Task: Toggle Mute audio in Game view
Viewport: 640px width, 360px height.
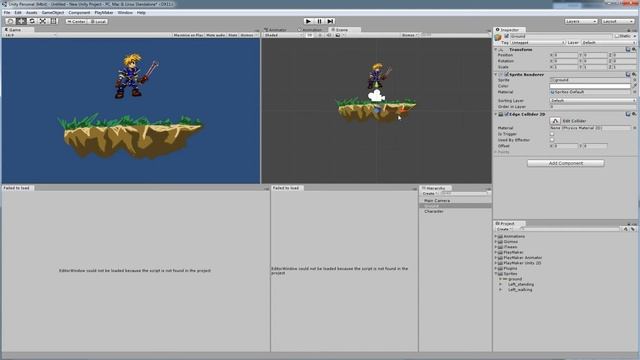Action: coord(216,36)
